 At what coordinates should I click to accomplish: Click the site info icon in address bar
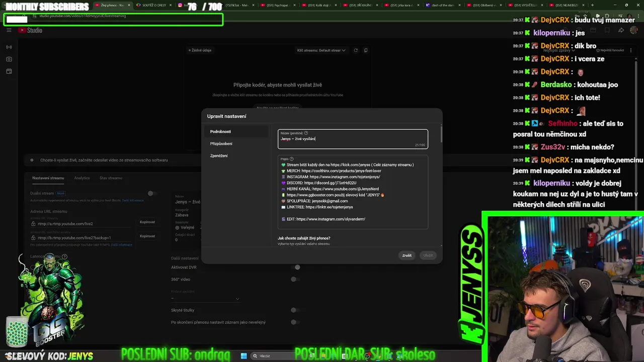coord(34,16)
